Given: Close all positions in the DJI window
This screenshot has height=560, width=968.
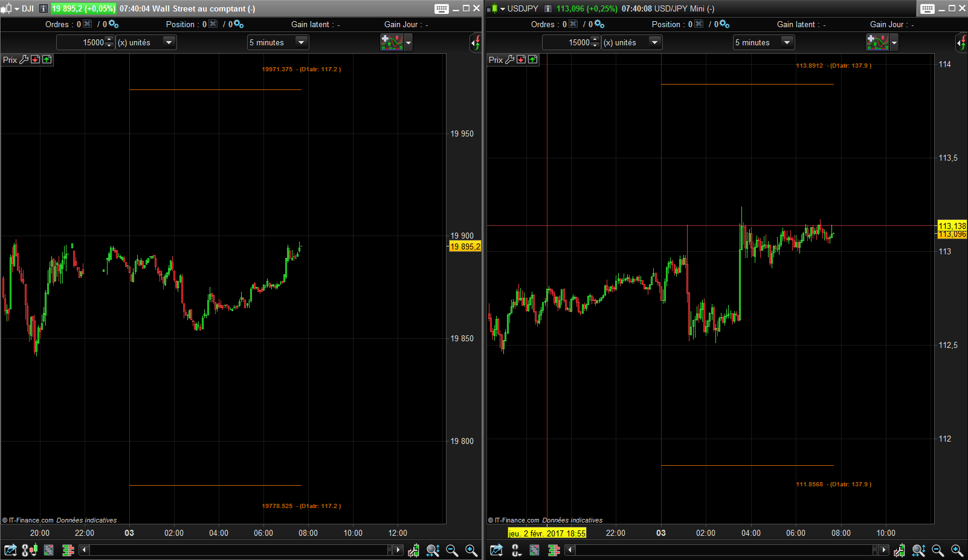Looking at the screenshot, I should (213, 24).
